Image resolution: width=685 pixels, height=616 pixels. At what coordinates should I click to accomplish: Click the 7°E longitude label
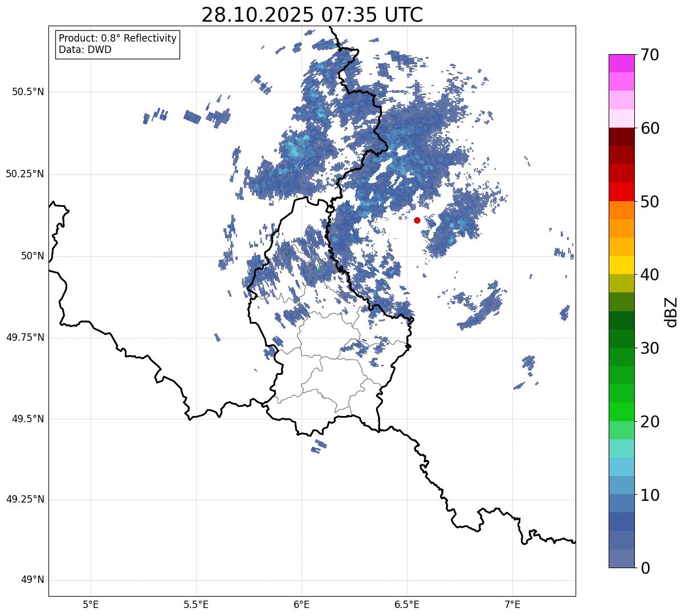point(512,605)
